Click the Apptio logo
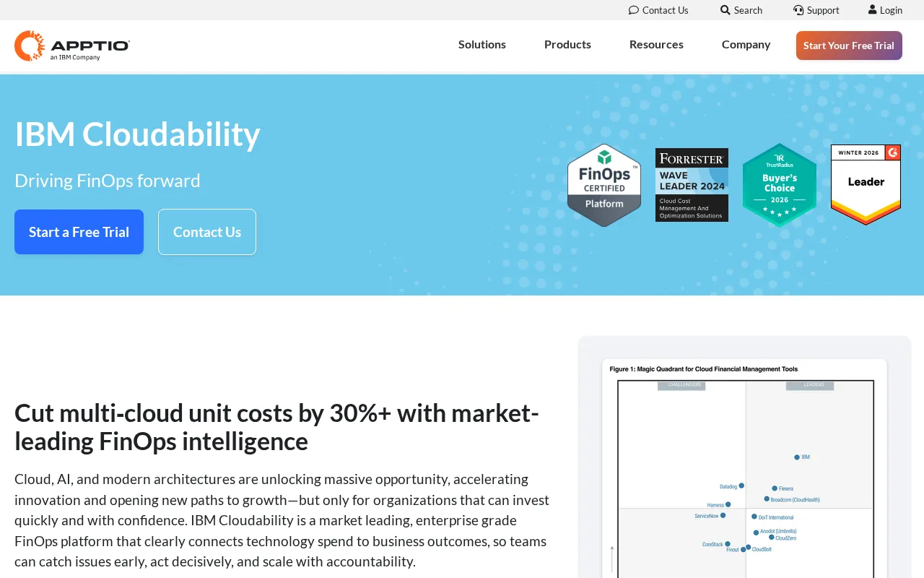Screen dimensions: 924x578 (x=72, y=46)
